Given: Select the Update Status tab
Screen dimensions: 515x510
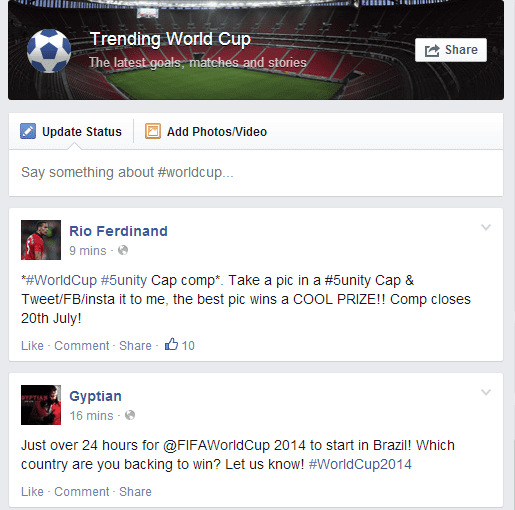Looking at the screenshot, I should pyautogui.click(x=71, y=132).
